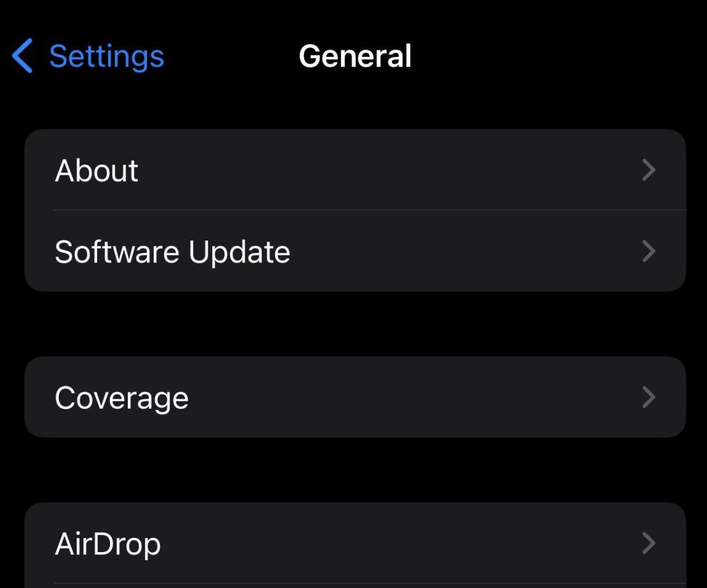Image resolution: width=707 pixels, height=588 pixels.
Task: Select the Software Update text label
Action: coord(172,252)
